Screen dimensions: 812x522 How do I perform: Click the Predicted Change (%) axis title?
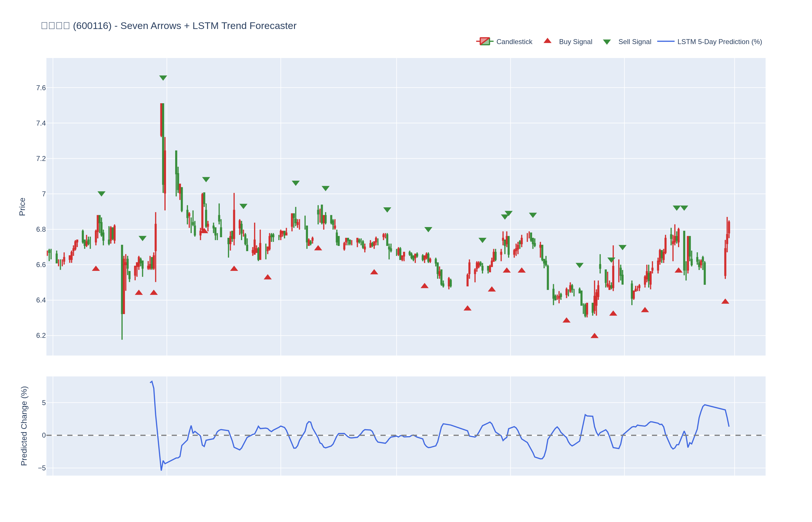pyautogui.click(x=24, y=426)
